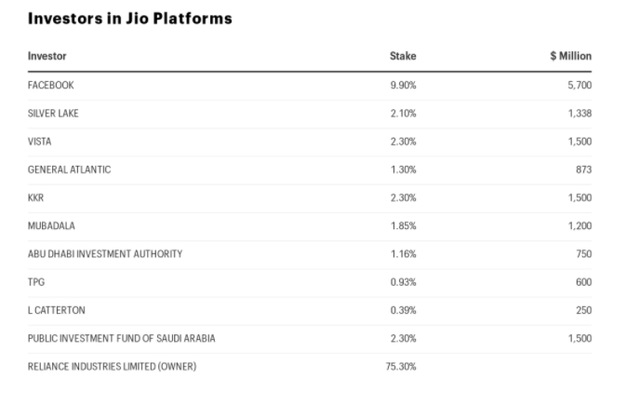This screenshot has height=393, width=640.
Task: Select PUBLIC INVESTMENT FUND OF SAUDI ARABIA
Action: (121, 339)
